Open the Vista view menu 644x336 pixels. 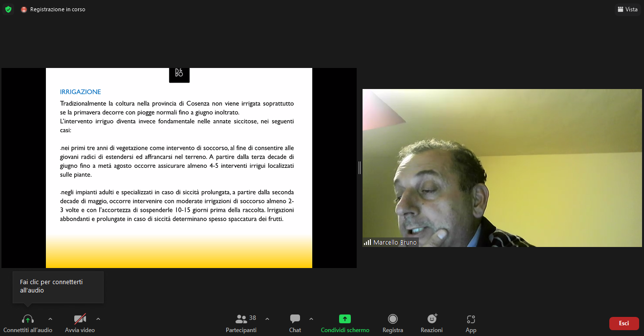coord(627,9)
